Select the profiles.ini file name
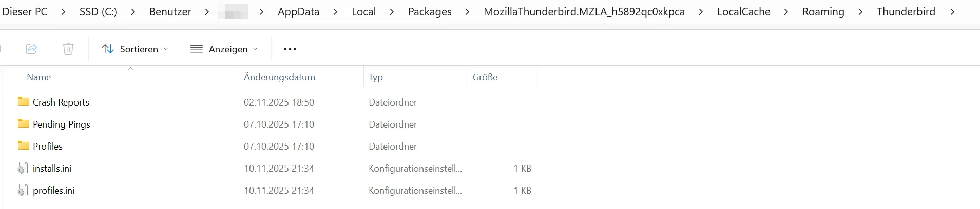The width and height of the screenshot is (980, 209). point(53,191)
